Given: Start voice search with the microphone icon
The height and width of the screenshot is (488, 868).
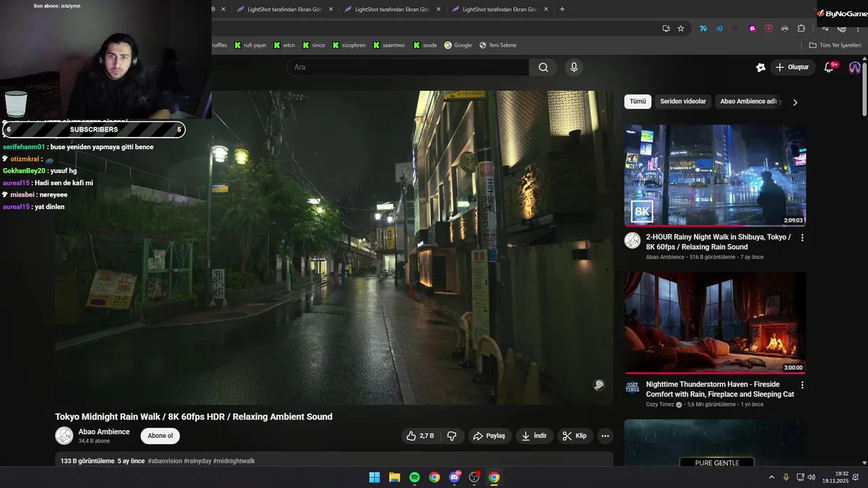Looking at the screenshot, I should 574,67.
